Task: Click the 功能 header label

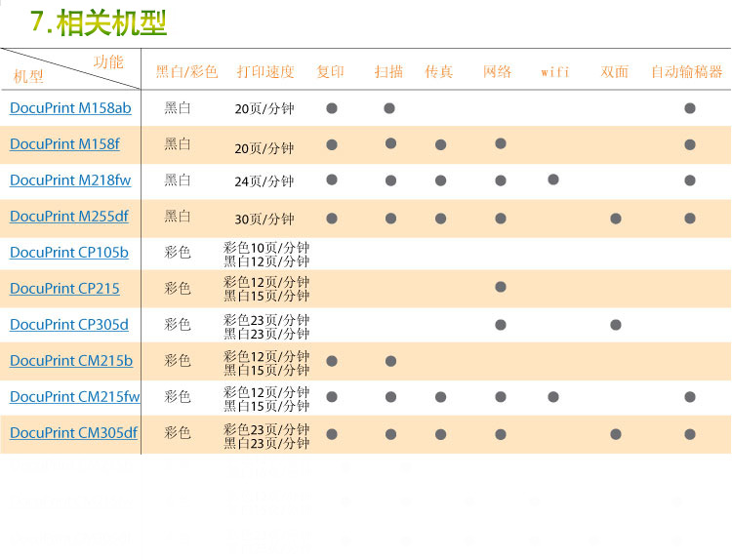Action: tap(108, 61)
